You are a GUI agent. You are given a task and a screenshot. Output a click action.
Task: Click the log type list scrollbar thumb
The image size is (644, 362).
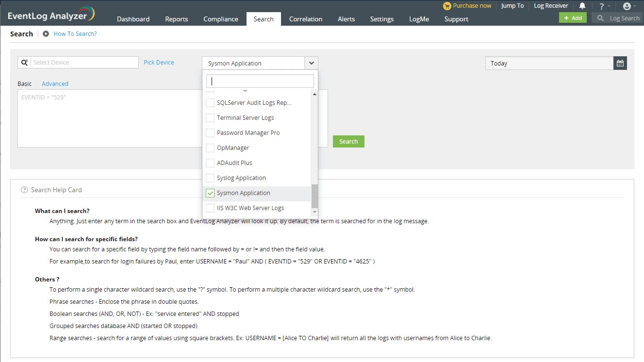314,196
